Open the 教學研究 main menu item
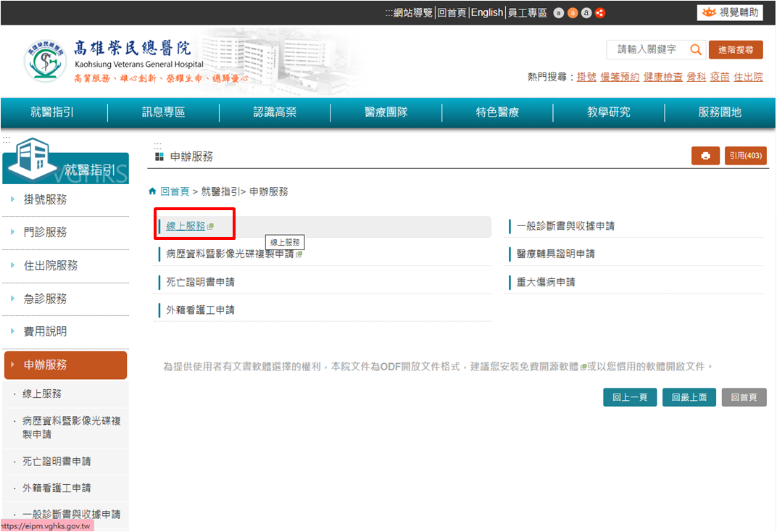 click(608, 112)
